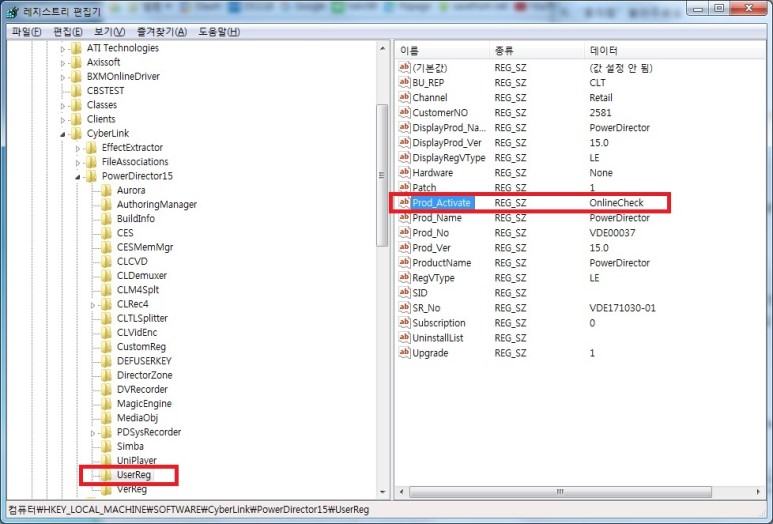Click the BuildInfo folder icon
The image size is (773, 524).
point(106,219)
